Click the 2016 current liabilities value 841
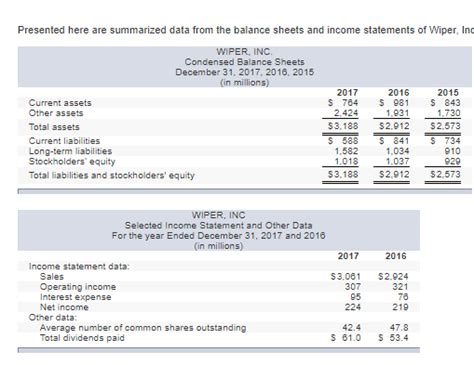Image resolution: width=474 pixels, height=365 pixels. (x=401, y=140)
